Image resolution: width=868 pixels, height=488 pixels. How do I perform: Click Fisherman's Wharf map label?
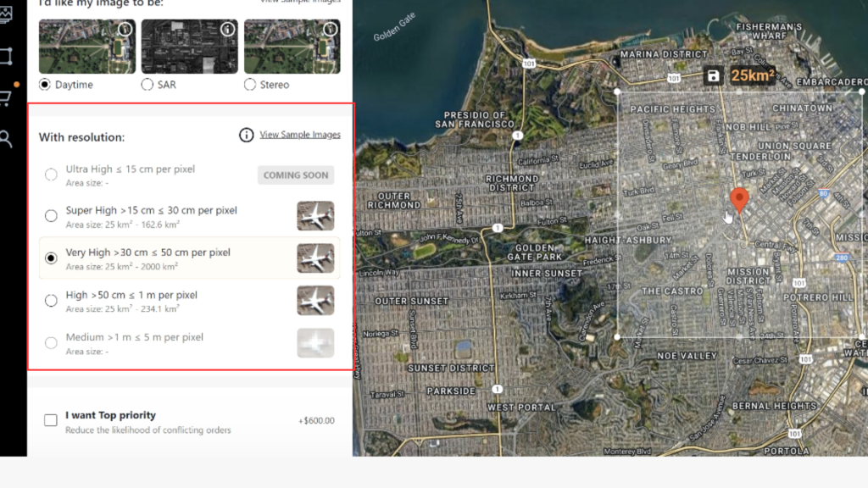click(769, 31)
